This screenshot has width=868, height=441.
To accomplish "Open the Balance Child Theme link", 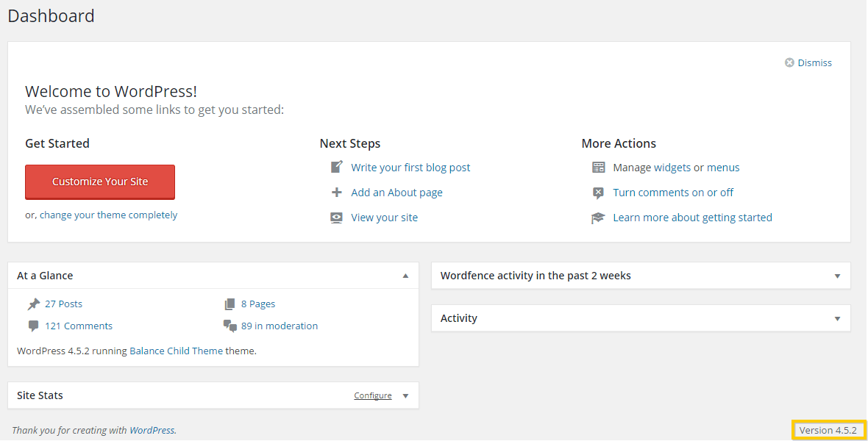I will [x=178, y=351].
